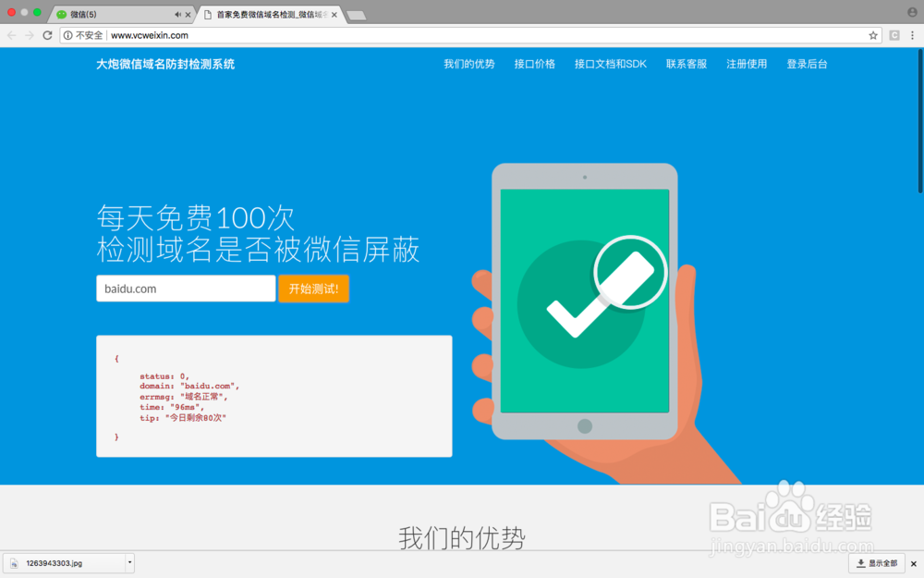Open the 我们的优势 nav link
The width and height of the screenshot is (924, 578).
click(469, 64)
